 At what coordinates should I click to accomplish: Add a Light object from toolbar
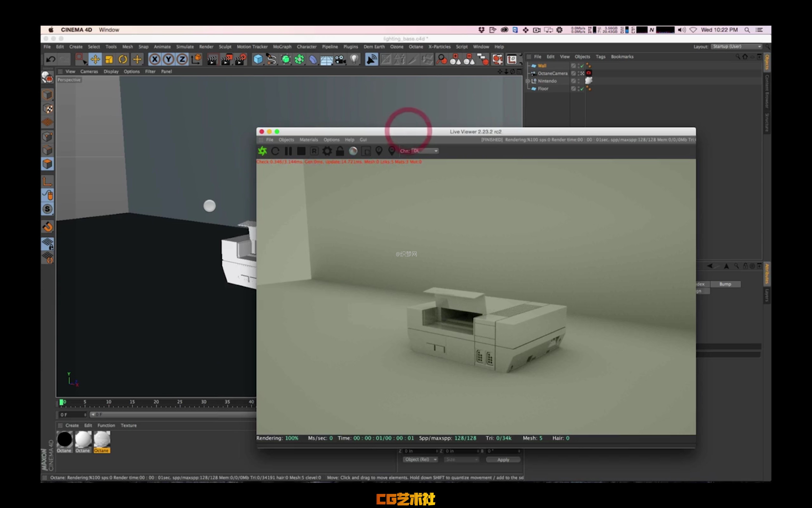pos(354,60)
